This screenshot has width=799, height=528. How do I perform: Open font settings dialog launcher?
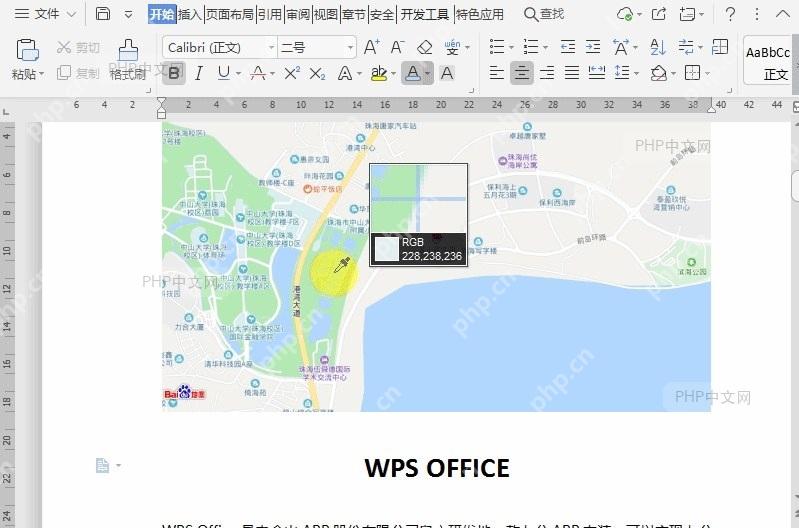tap(471, 91)
